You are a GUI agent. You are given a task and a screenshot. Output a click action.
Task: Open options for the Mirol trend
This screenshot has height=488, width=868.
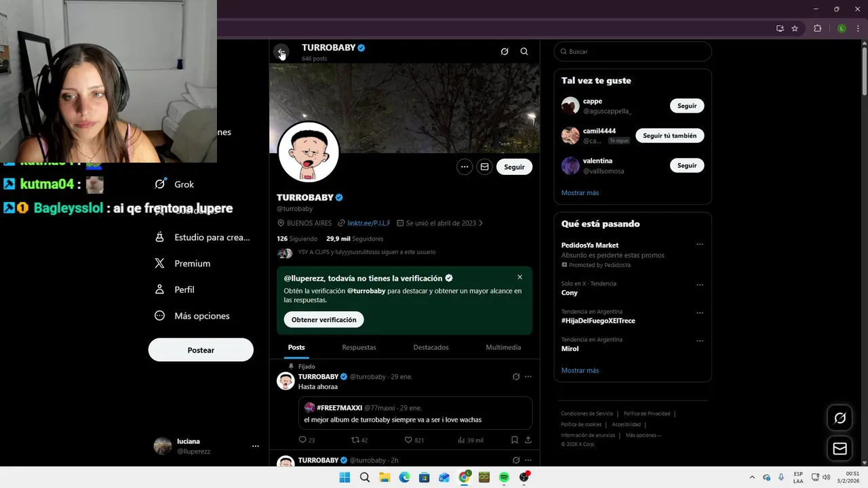coord(700,341)
